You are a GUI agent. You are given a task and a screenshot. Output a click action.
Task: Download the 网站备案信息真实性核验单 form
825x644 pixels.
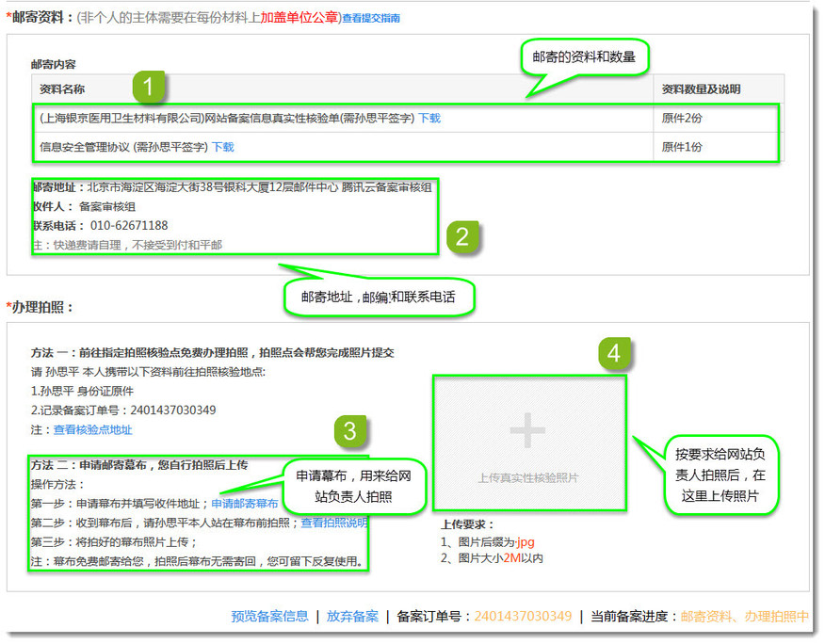click(429, 119)
